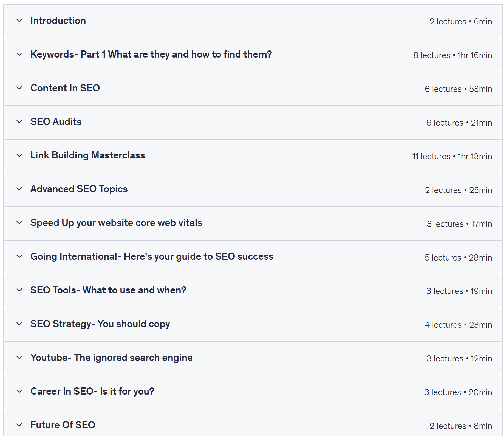The image size is (504, 436).
Task: Click '11 lectures • 1hr 13min' label
Action: (x=452, y=157)
